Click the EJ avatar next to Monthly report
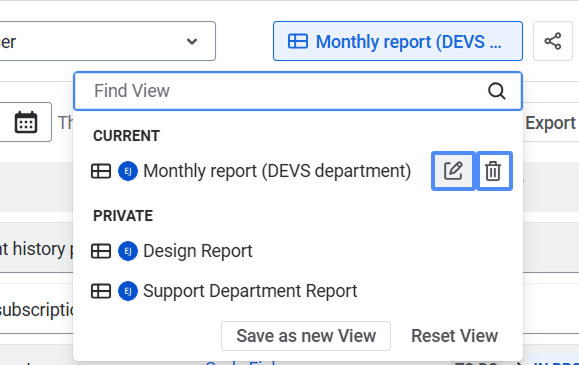579x365 pixels. [x=128, y=171]
